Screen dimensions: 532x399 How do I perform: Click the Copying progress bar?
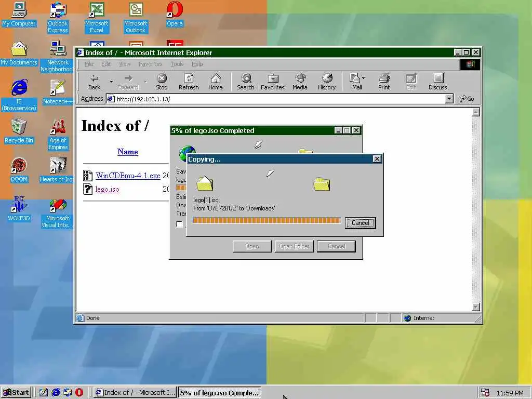pos(267,220)
